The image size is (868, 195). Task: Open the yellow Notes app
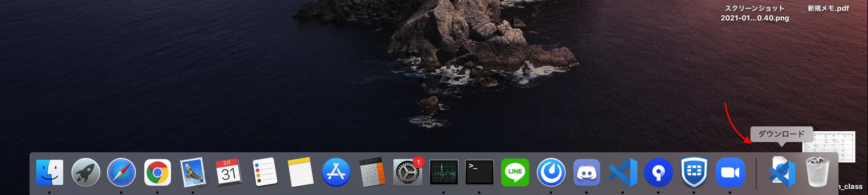click(x=300, y=172)
